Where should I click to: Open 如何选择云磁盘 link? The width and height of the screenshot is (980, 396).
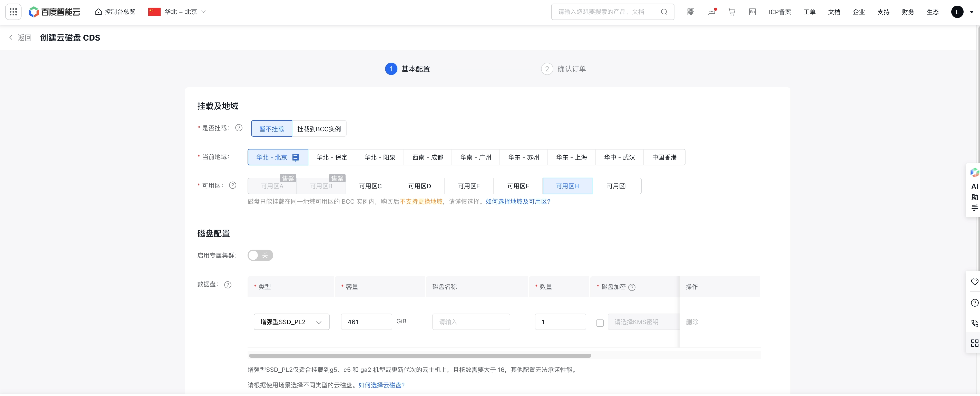coord(381,385)
